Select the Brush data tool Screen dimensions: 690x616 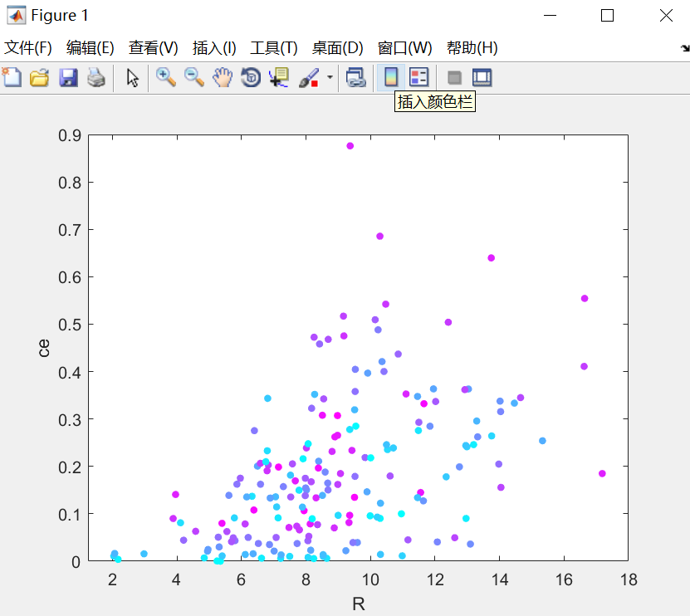pyautogui.click(x=309, y=77)
